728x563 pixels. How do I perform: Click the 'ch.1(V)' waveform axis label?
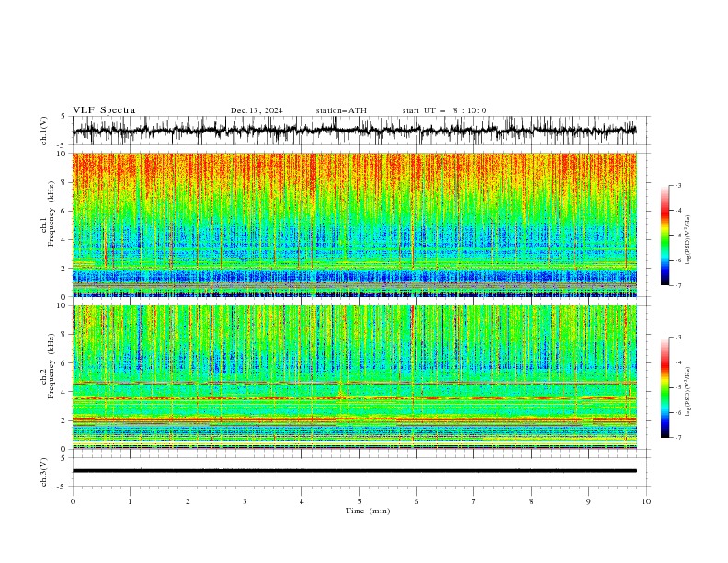44,131
